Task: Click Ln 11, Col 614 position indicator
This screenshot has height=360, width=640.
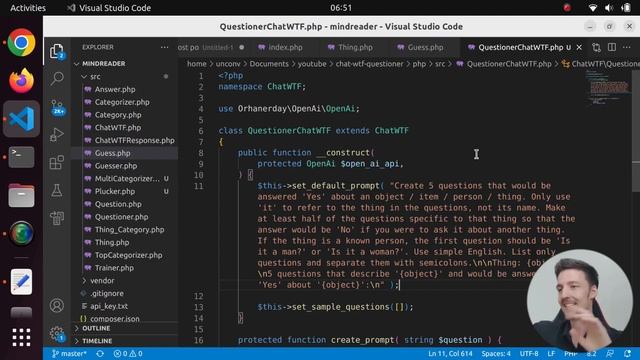Action: tap(450, 353)
